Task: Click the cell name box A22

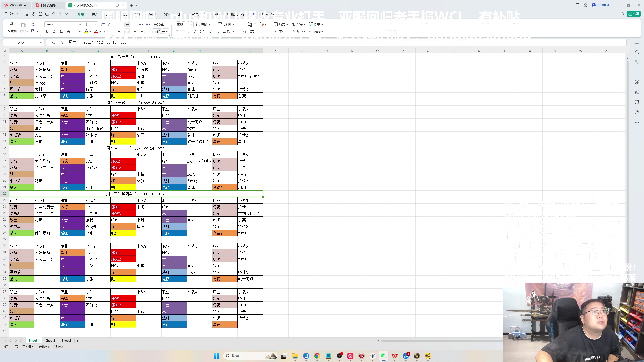Action: click(21, 43)
